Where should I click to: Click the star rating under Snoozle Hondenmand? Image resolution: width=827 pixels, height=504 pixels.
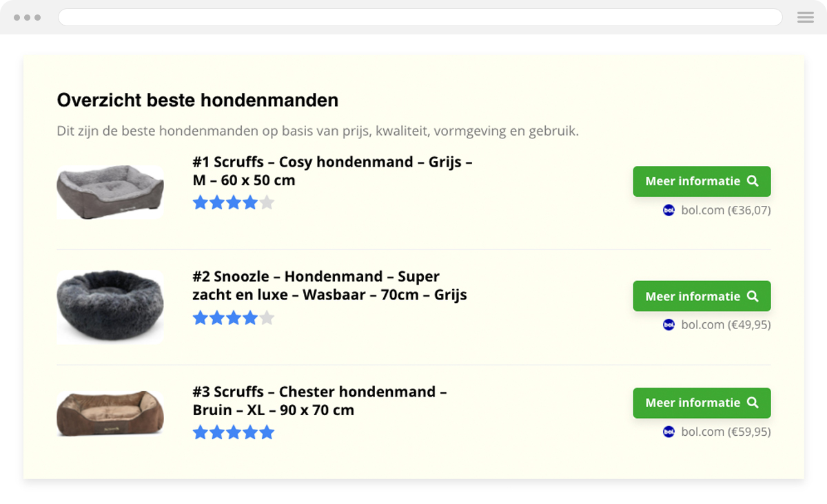(233, 317)
